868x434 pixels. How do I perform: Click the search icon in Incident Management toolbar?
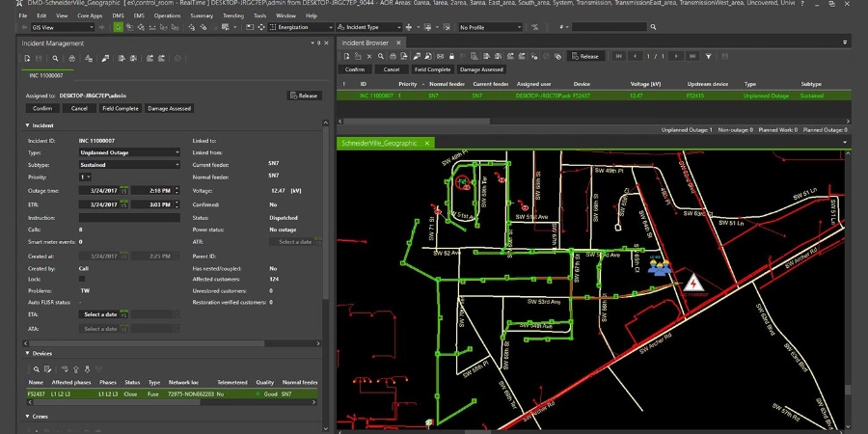click(56, 59)
